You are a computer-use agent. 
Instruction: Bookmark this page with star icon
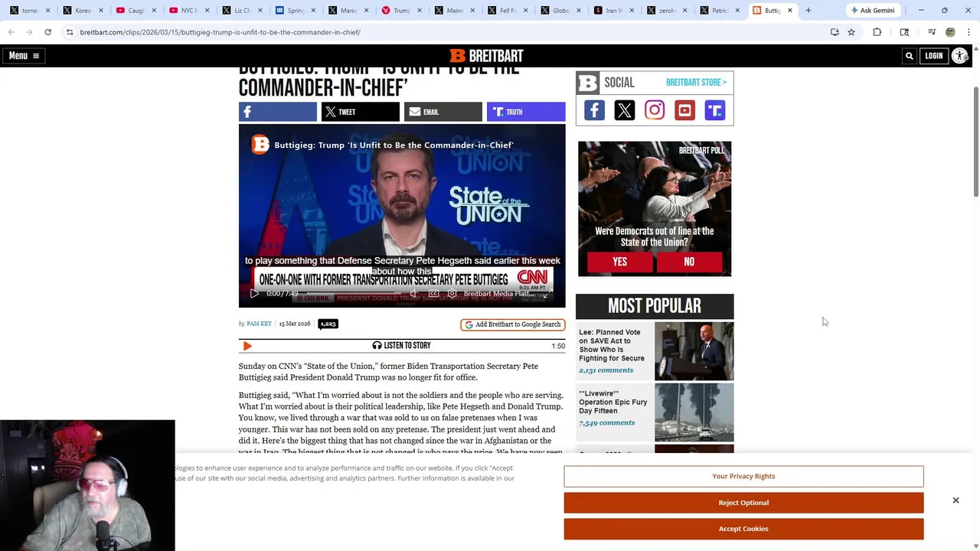tap(851, 32)
